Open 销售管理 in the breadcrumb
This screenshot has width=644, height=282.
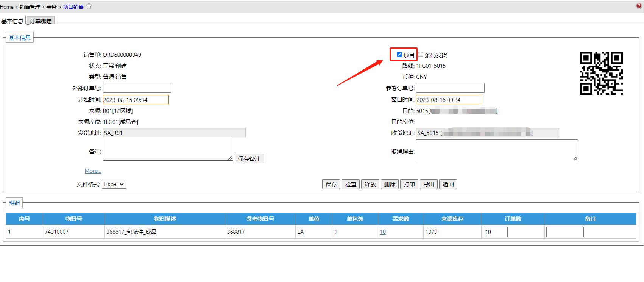pos(30,7)
